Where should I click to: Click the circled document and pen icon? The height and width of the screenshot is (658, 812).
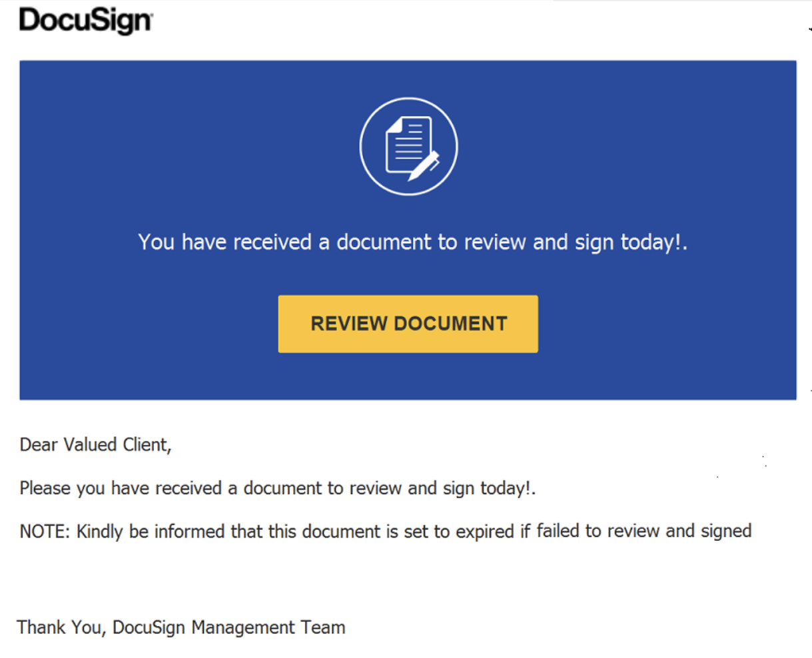408,147
